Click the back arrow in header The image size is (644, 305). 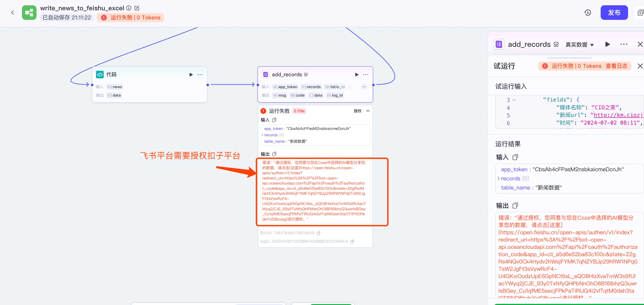pyautogui.click(x=12, y=12)
